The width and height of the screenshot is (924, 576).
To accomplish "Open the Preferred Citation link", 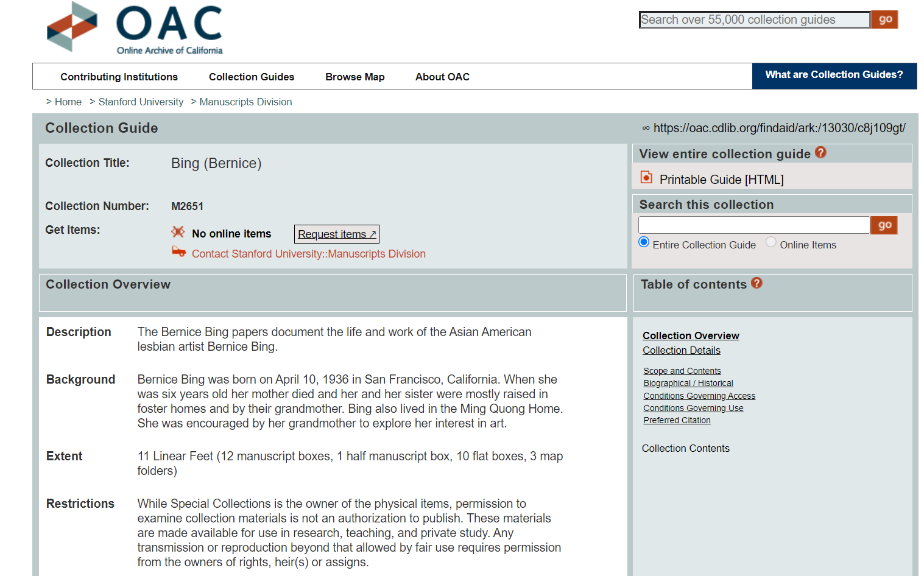I will click(677, 420).
